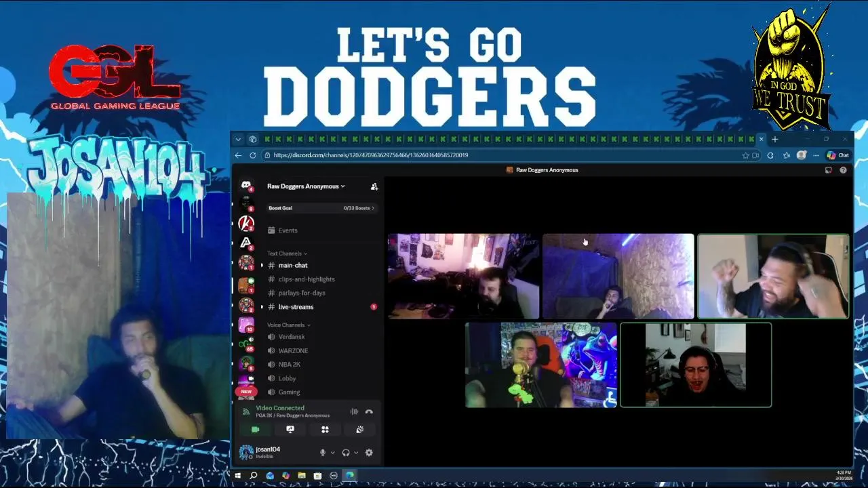Open the browser tab search chevron

pyautogui.click(x=238, y=139)
